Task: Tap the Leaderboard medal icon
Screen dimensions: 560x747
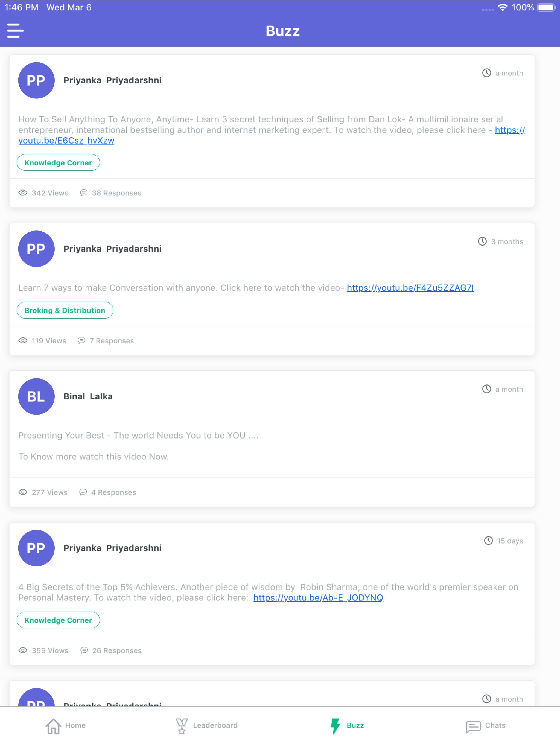Action: pos(182,725)
